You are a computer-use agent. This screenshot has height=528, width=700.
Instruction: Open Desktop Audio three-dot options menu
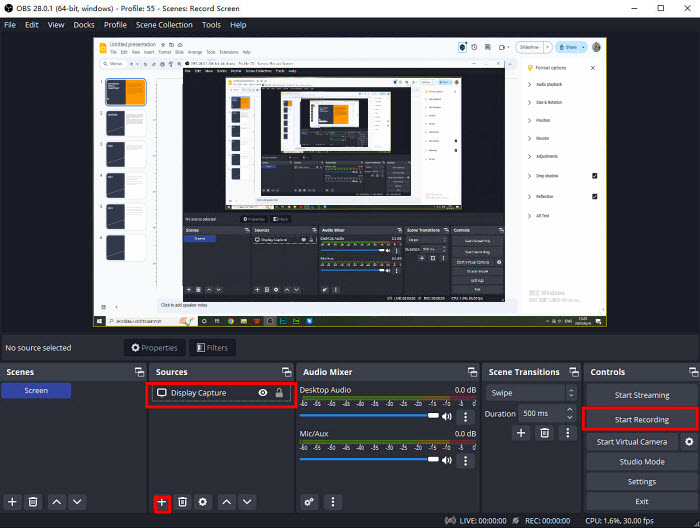pyautogui.click(x=465, y=416)
